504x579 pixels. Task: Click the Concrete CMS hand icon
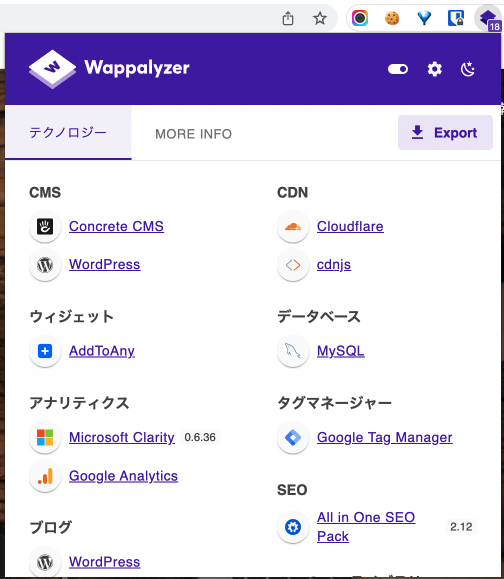tap(45, 226)
